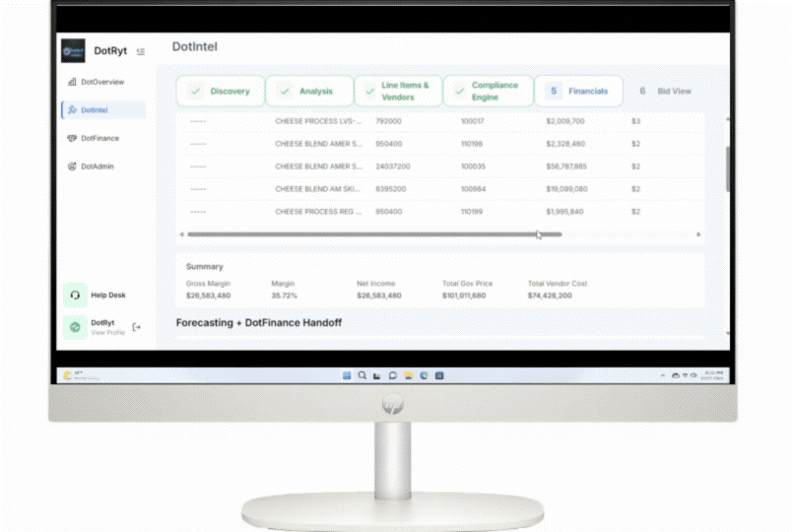Click the DotRyt logo image
This screenshot has width=793, height=532.
(x=73, y=50)
